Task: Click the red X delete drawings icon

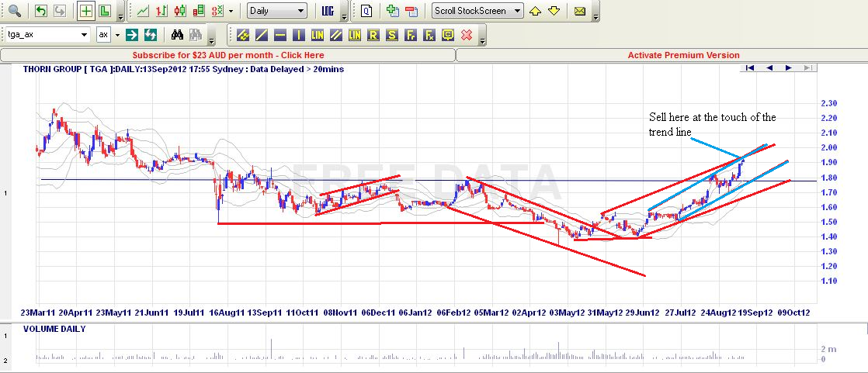Action: point(467,36)
